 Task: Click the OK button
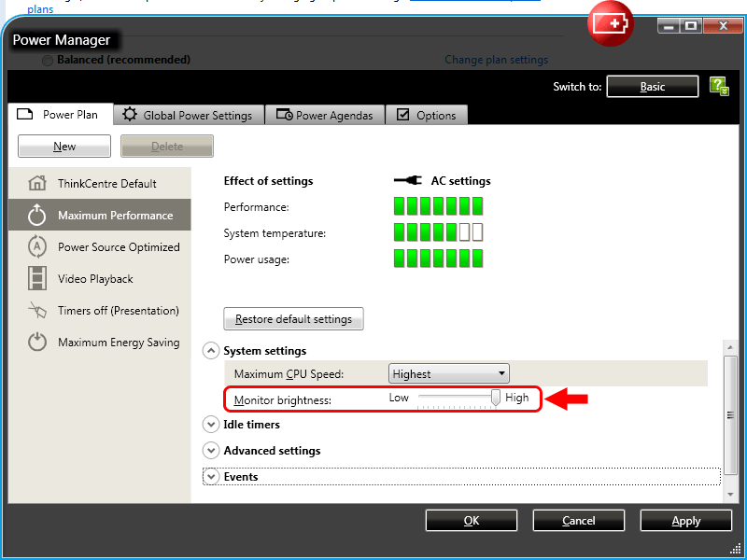click(x=472, y=521)
